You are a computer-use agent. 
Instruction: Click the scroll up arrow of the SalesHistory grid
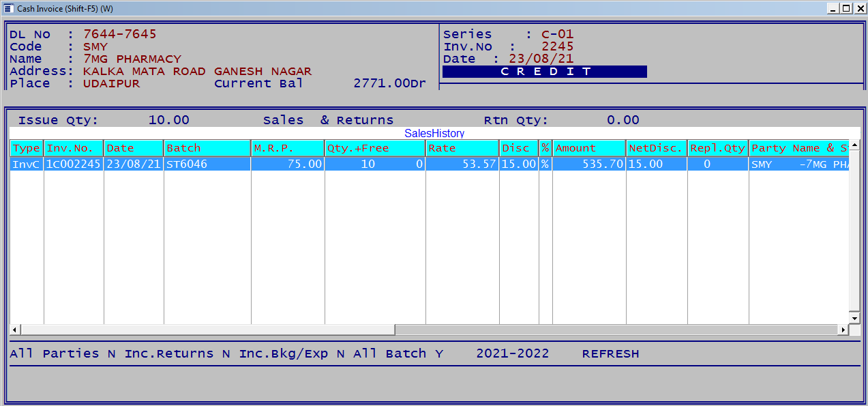tap(854, 145)
